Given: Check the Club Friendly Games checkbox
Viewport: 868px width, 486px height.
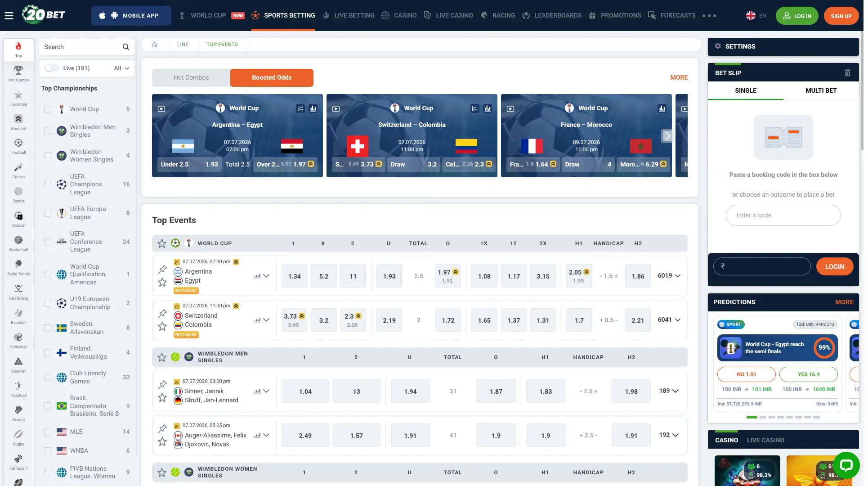Looking at the screenshot, I should coord(48,378).
